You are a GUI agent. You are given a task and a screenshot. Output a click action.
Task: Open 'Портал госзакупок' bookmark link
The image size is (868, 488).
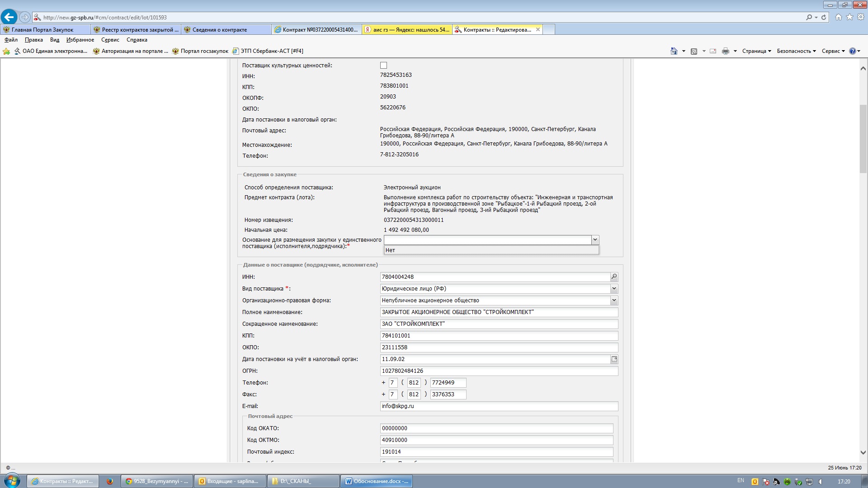pyautogui.click(x=204, y=51)
